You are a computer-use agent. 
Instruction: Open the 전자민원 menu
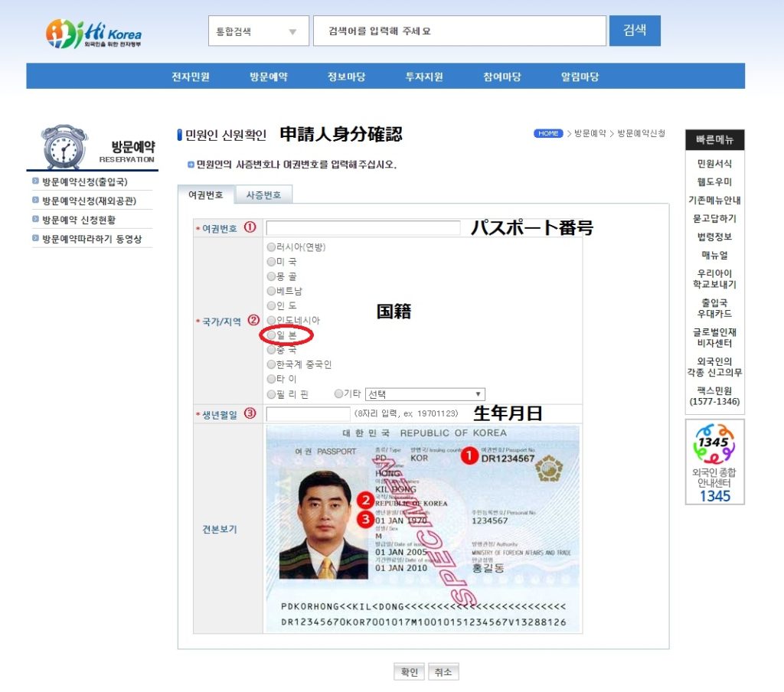[191, 77]
